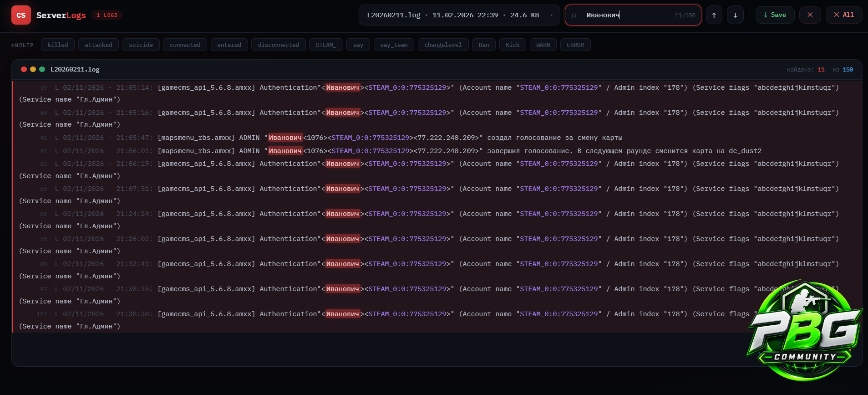Click the red dot in log panel header

point(24,69)
